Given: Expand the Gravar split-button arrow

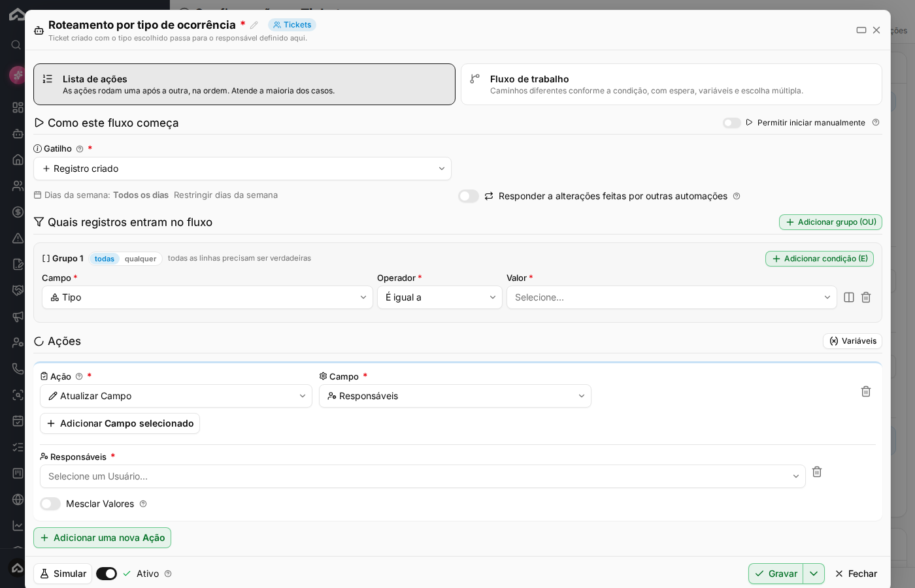Looking at the screenshot, I should point(814,574).
